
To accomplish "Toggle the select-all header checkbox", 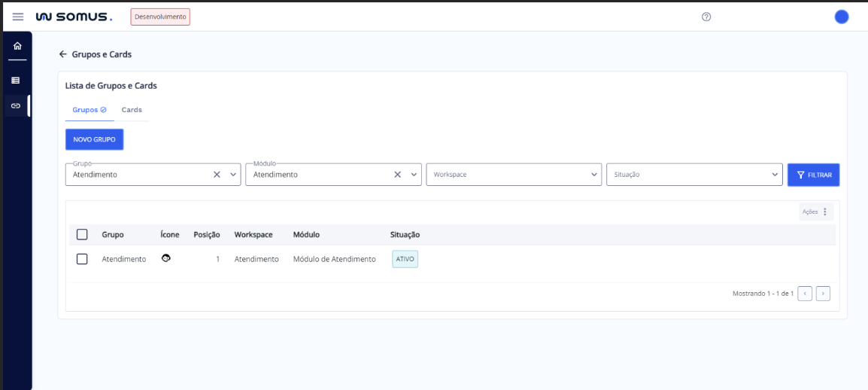I will (82, 234).
